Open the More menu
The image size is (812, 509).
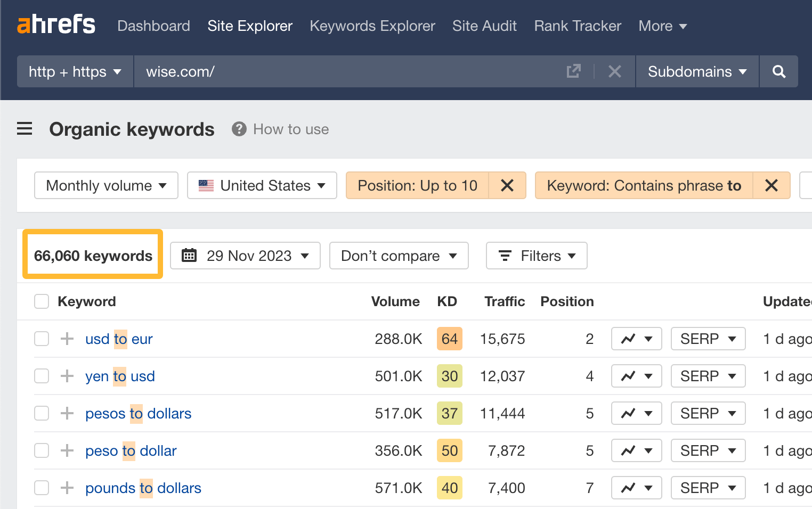(x=662, y=26)
